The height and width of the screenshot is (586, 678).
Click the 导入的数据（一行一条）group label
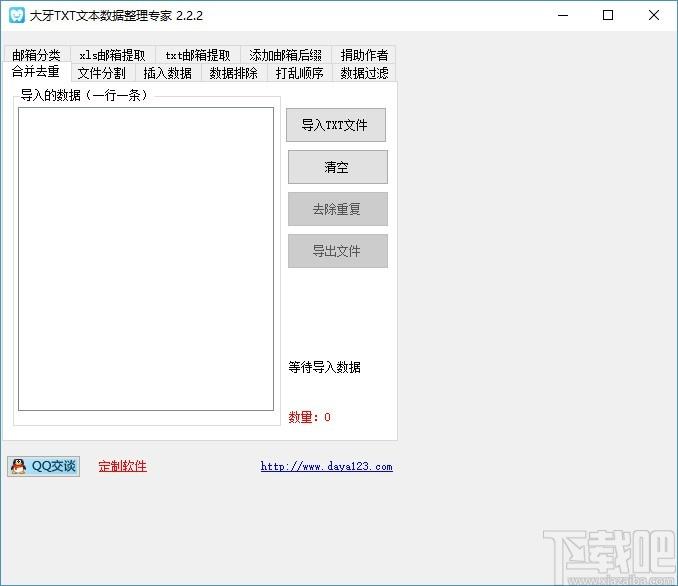click(84, 95)
